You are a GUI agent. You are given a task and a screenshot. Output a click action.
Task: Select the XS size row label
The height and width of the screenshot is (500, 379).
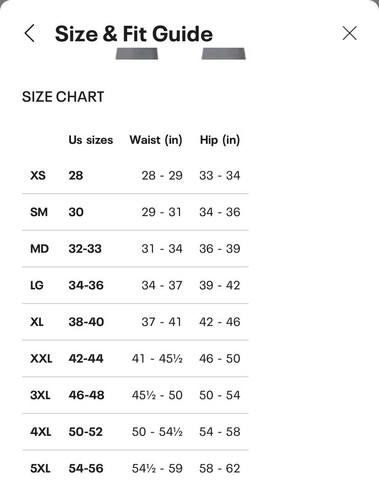pos(38,175)
